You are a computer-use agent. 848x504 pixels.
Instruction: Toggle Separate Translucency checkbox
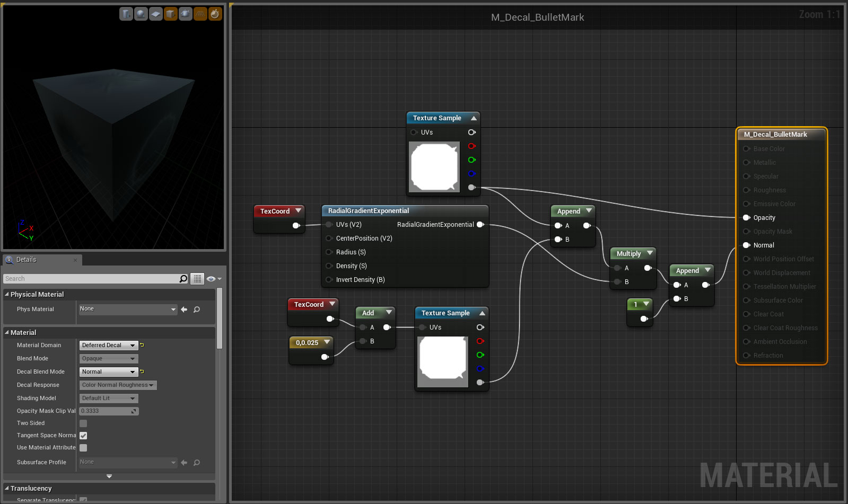click(83, 500)
